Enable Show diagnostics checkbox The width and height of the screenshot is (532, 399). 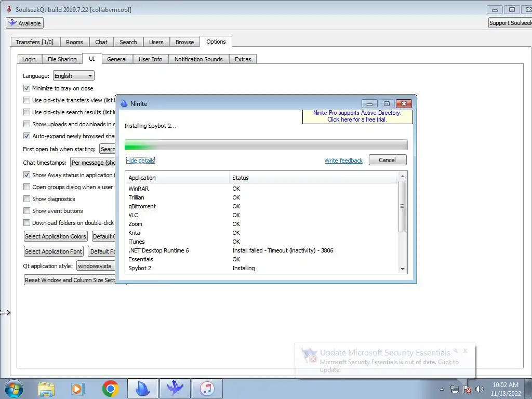click(26, 199)
